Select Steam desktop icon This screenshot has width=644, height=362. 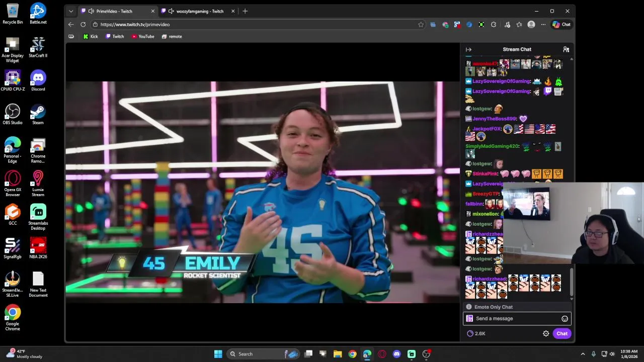coord(38,114)
